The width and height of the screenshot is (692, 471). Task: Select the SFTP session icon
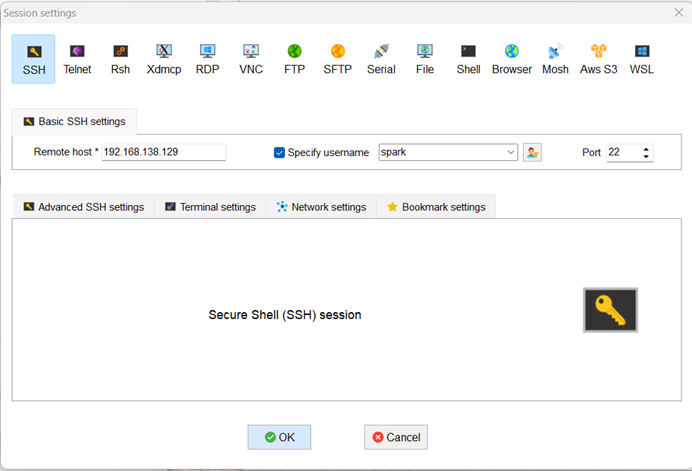click(338, 59)
